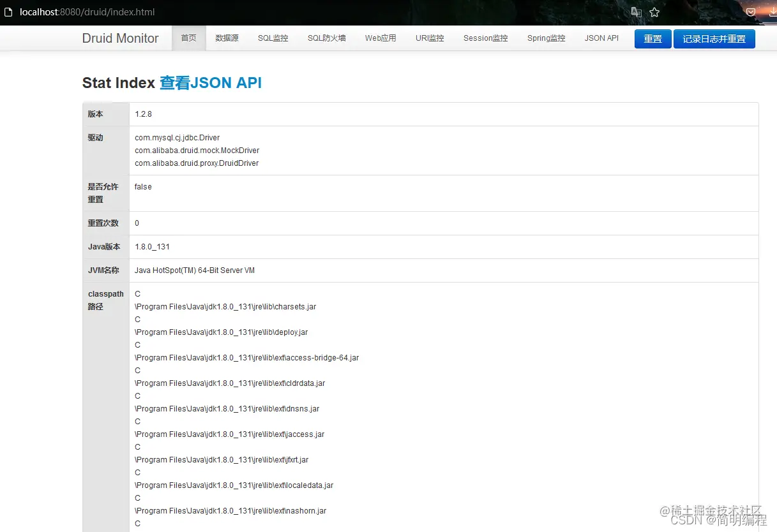Screen dimensions: 777x532
Task: Click the translate page icon in address bar
Action: 636,12
